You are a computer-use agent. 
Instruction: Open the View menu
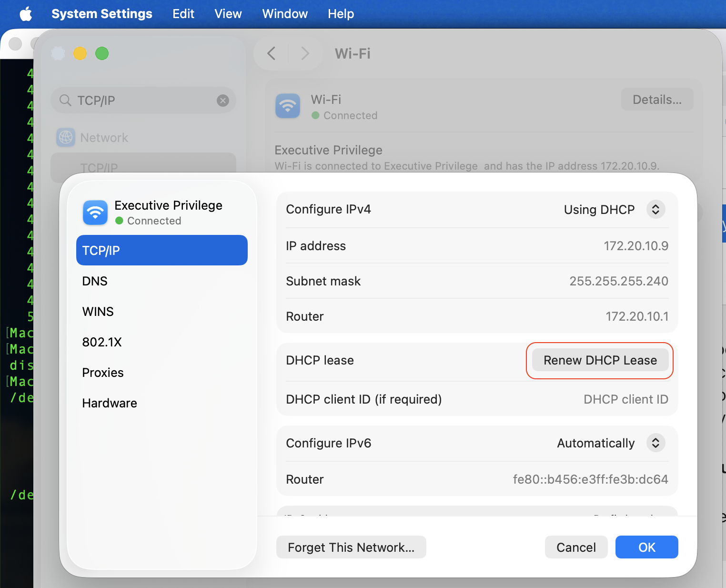(x=228, y=14)
